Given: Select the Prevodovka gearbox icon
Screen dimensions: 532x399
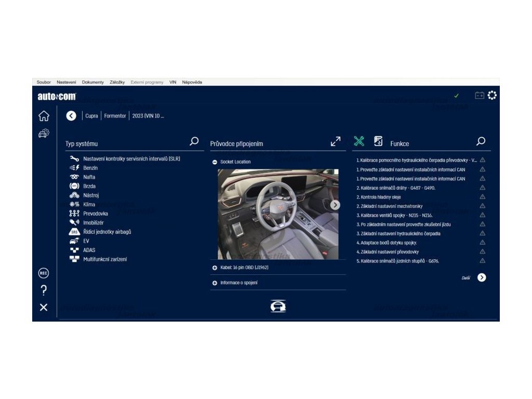Looking at the screenshot, I should 74,214.
